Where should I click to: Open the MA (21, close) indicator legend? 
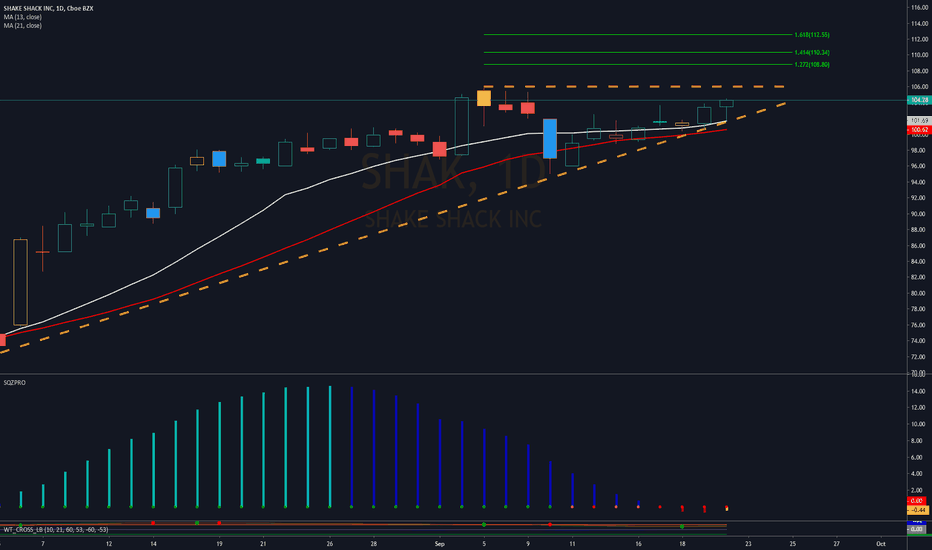(23, 26)
